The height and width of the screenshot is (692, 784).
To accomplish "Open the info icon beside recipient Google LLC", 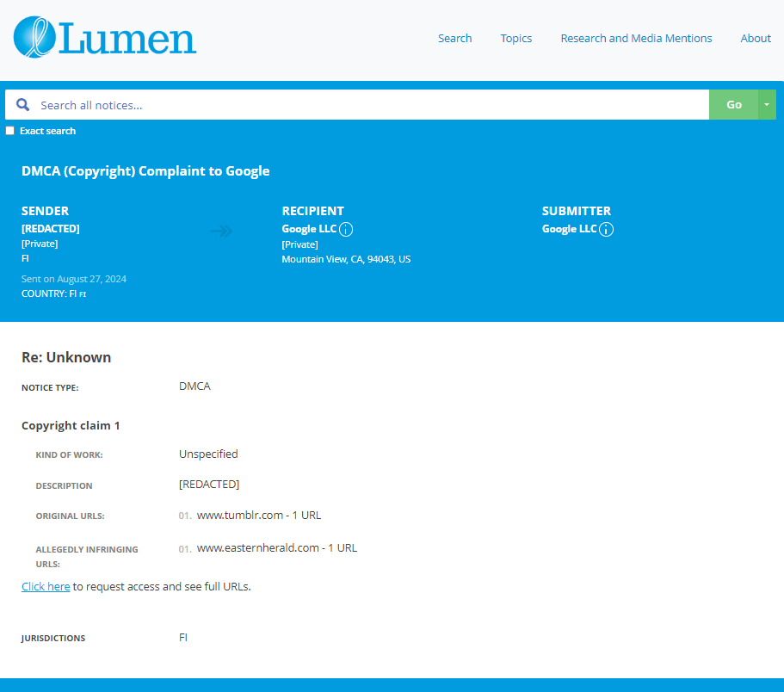I will pos(346,229).
